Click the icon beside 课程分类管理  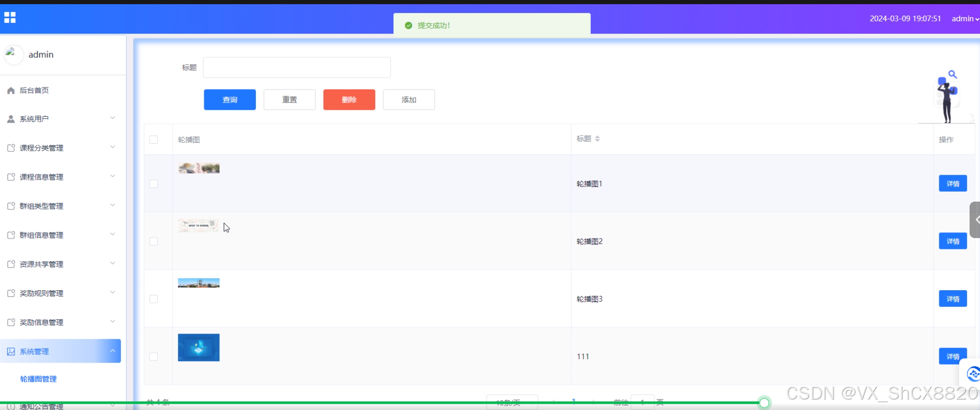point(10,148)
